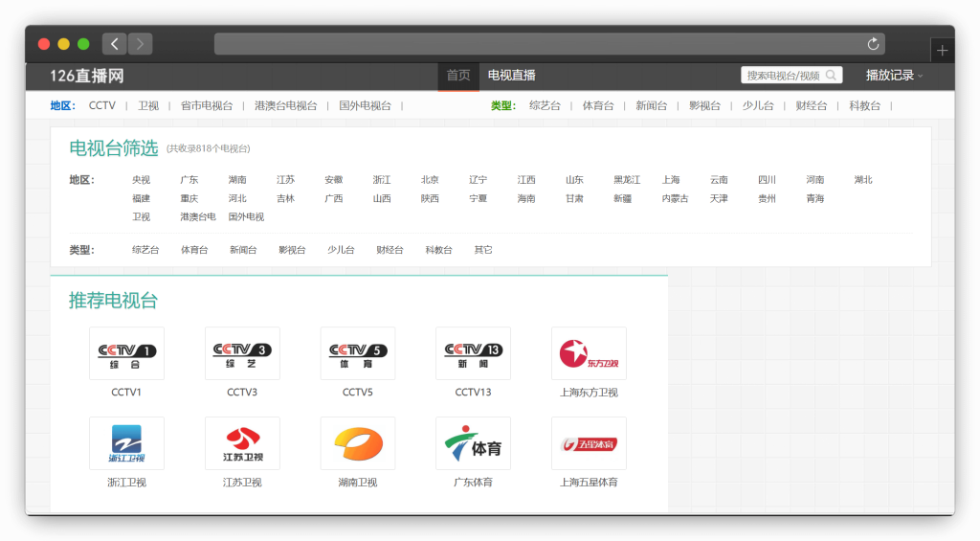980x541 pixels.
Task: Go to the 首页 tab
Action: [x=458, y=76]
